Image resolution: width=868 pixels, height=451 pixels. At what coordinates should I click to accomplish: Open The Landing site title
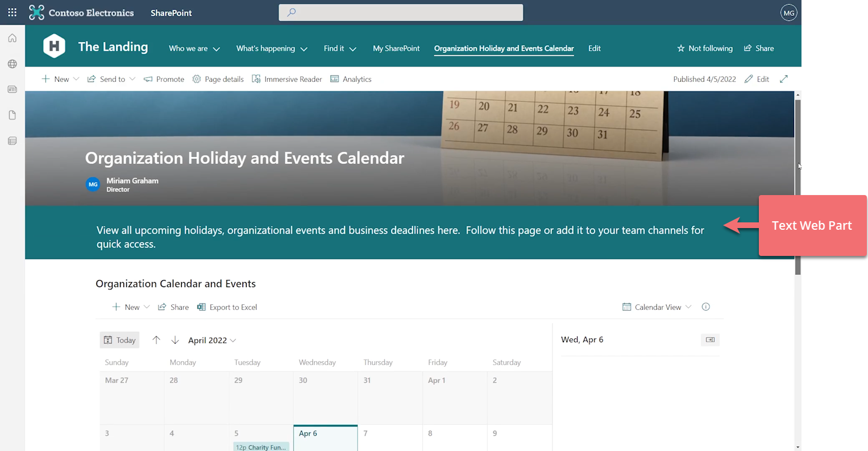[x=113, y=47]
